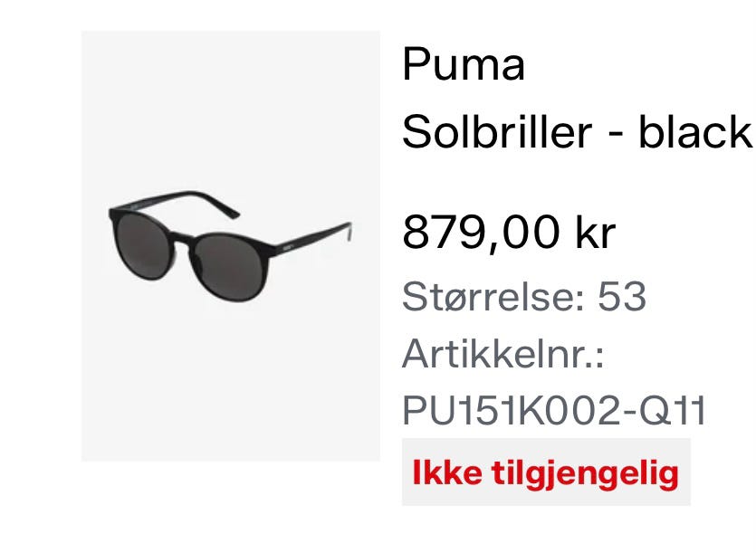Click empty gray area below the sunglasses
Image resolution: width=756 pixels, height=553 pixels.
[231, 381]
